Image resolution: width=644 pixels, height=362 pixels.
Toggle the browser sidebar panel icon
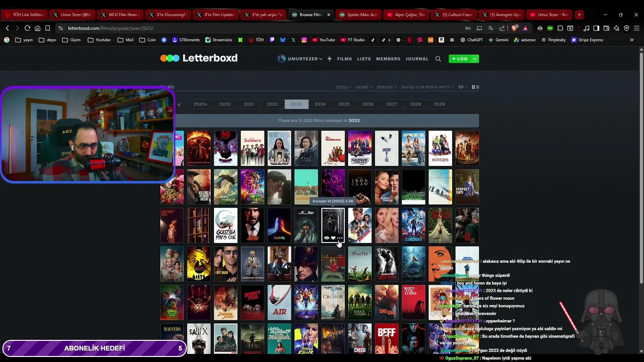click(596, 28)
